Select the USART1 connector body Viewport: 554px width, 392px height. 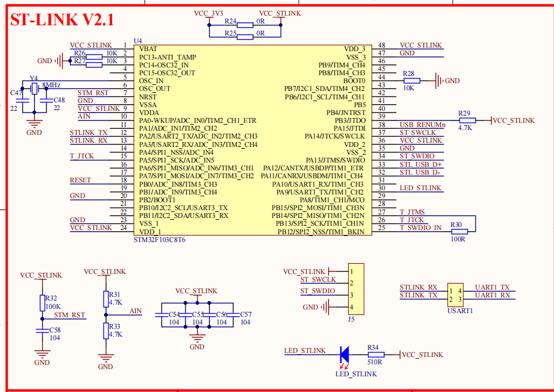[x=455, y=295]
